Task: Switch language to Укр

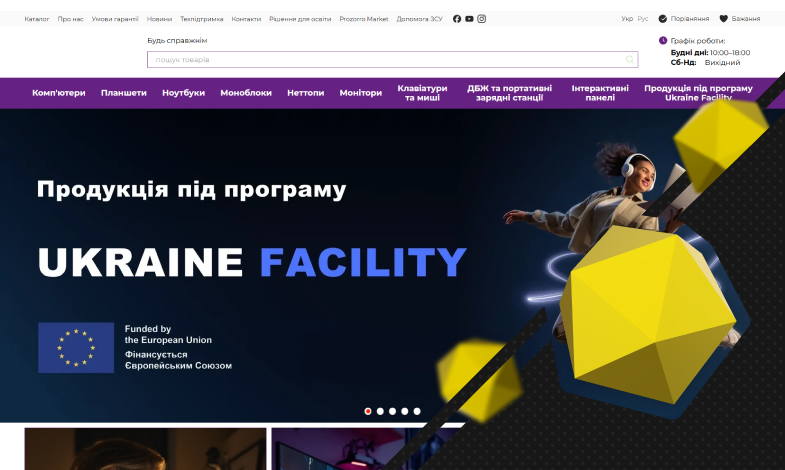Action: [627, 19]
